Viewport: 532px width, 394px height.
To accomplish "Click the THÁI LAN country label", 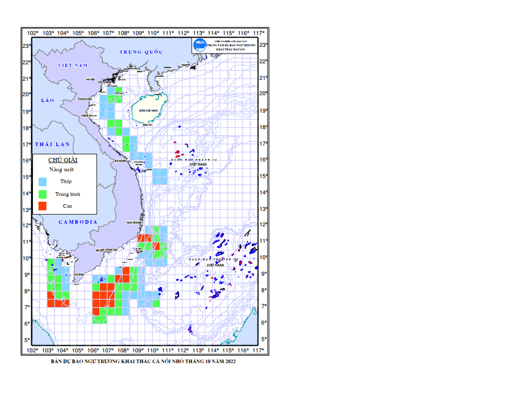I will 53,145.
